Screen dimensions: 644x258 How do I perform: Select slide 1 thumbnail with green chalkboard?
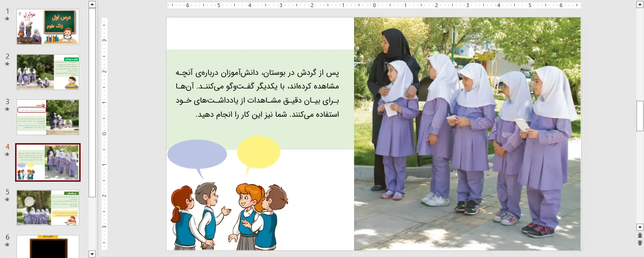[x=48, y=27]
